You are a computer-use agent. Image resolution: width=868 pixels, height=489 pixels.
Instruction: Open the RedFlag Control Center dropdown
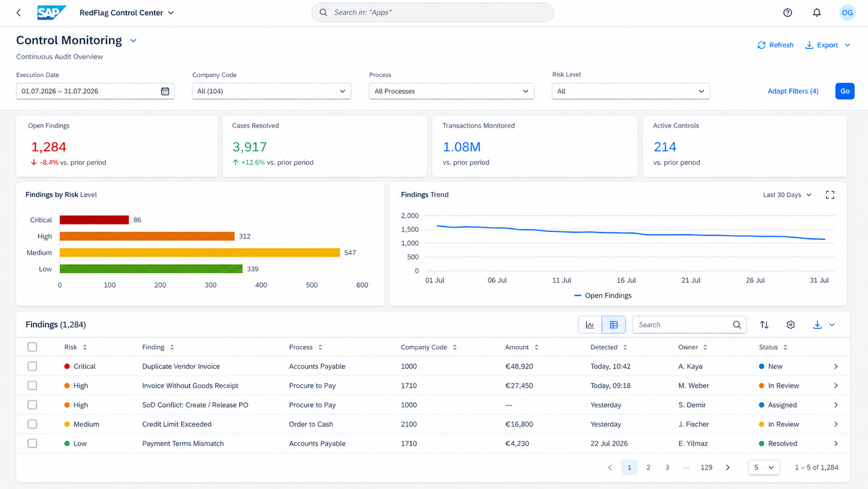coord(127,12)
